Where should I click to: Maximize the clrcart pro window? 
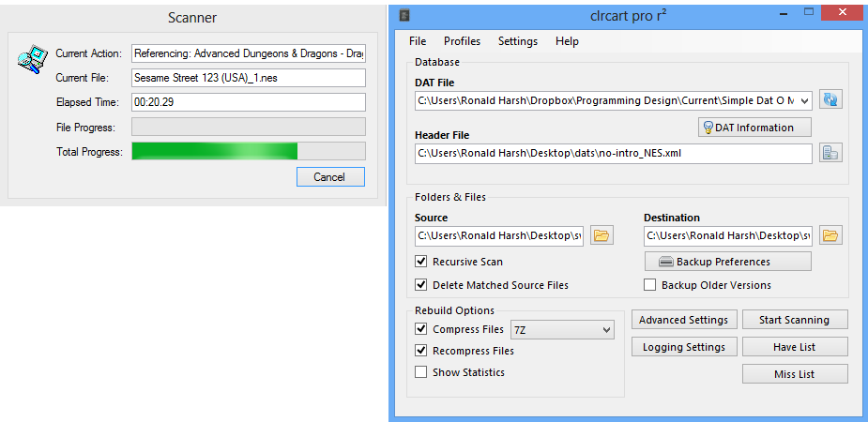click(809, 12)
